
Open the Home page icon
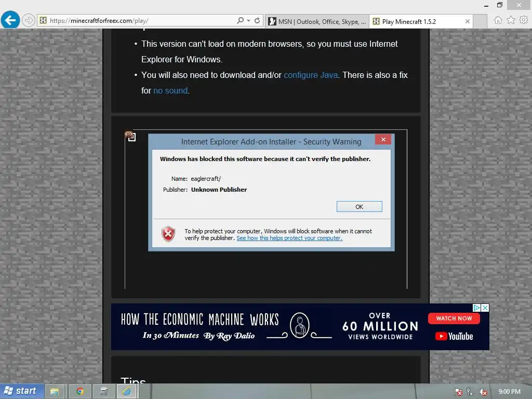[498, 20]
